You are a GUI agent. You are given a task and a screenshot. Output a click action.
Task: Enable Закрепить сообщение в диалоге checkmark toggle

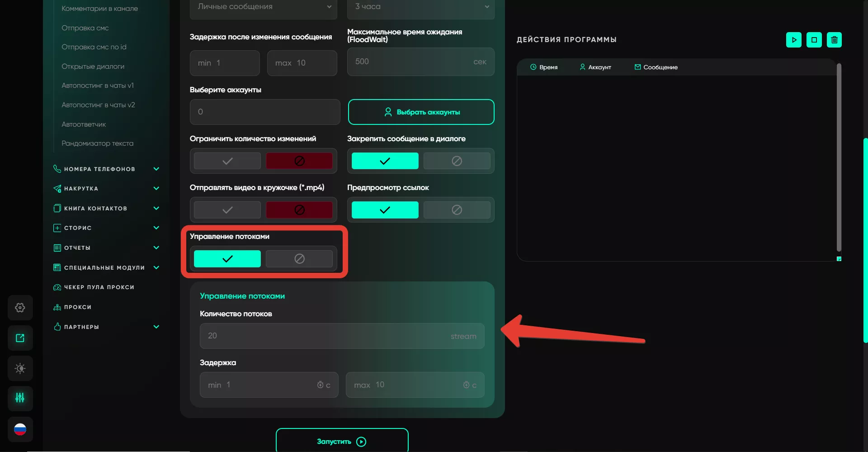coord(385,161)
